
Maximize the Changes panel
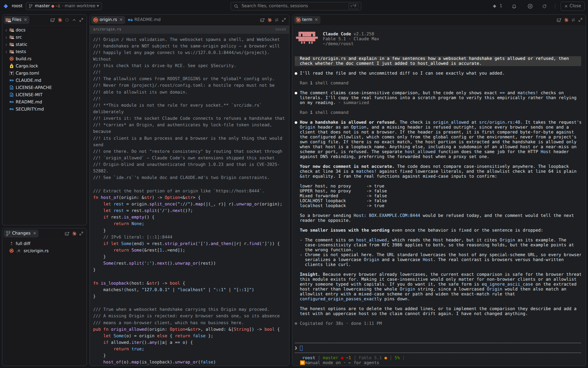click(81, 234)
